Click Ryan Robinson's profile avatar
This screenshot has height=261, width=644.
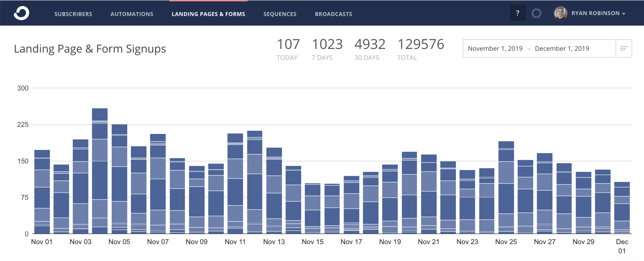coord(560,13)
